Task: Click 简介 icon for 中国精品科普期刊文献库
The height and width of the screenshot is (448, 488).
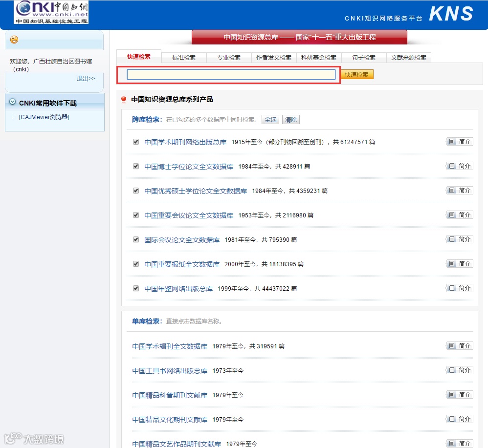Action: click(460, 395)
